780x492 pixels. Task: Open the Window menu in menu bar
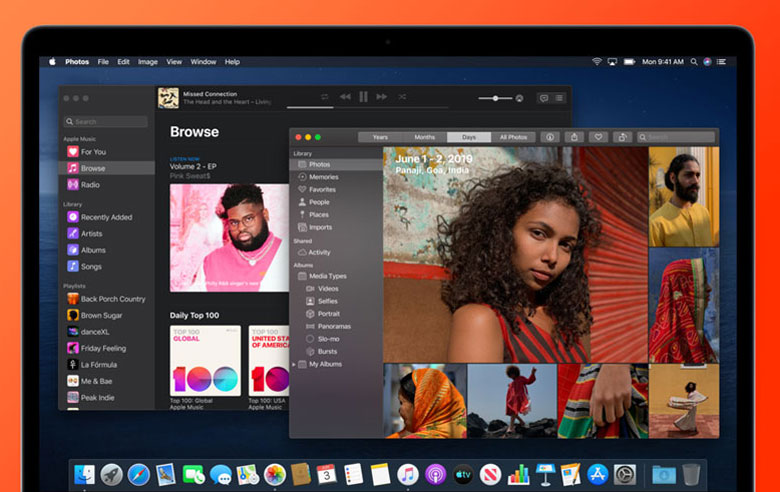coord(203,62)
